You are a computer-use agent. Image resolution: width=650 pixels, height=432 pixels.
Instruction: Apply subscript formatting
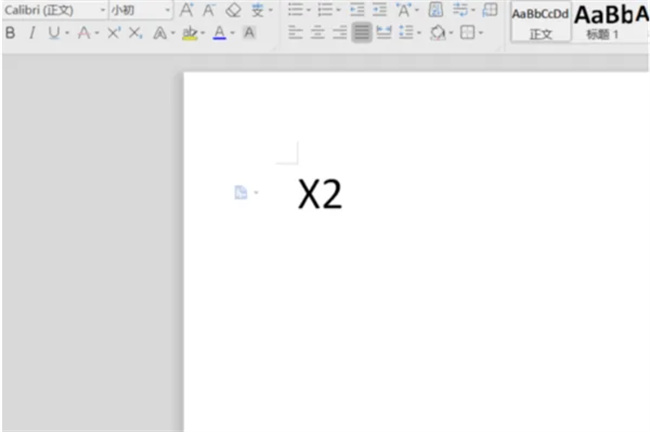tap(135, 33)
